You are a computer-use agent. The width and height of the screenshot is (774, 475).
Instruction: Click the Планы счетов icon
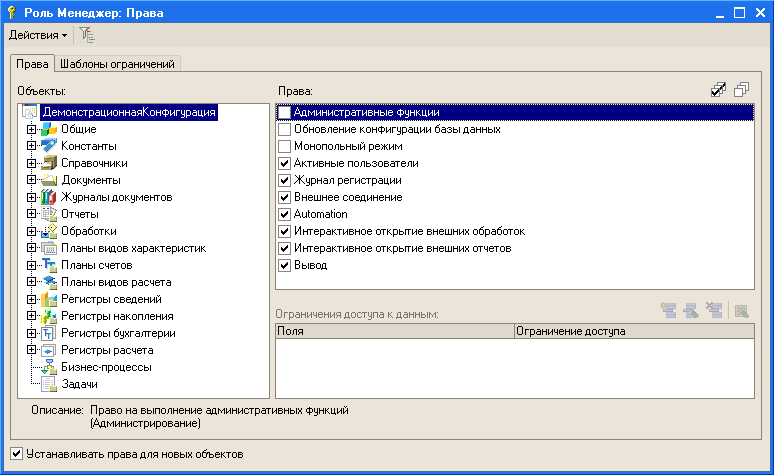pyautogui.click(x=49, y=265)
